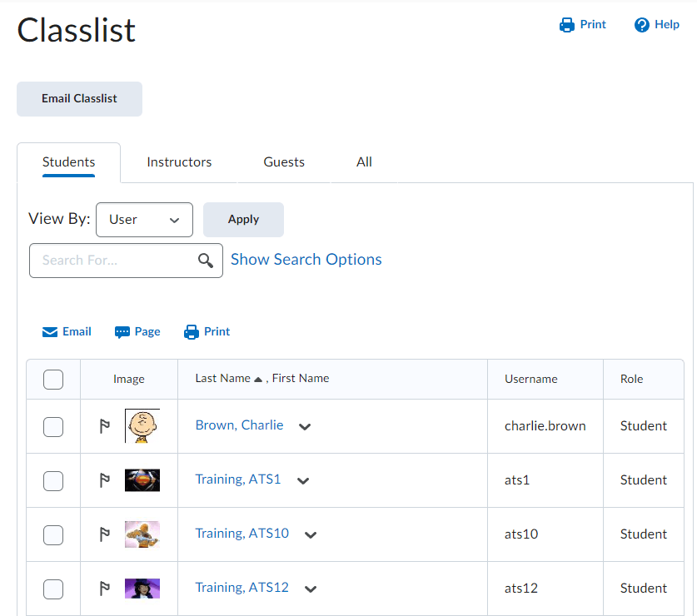Viewport: 697px width, 616px height.
Task: Click the flag icon for ATS10
Action: [x=105, y=534]
